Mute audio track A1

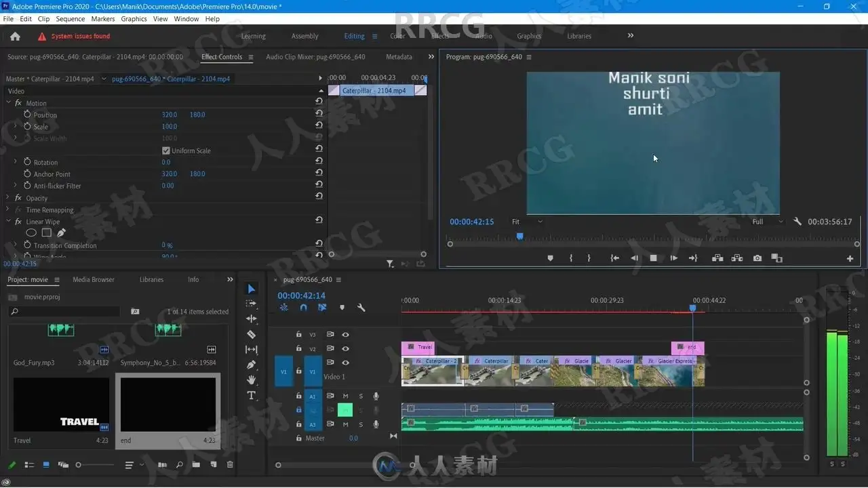pyautogui.click(x=345, y=396)
